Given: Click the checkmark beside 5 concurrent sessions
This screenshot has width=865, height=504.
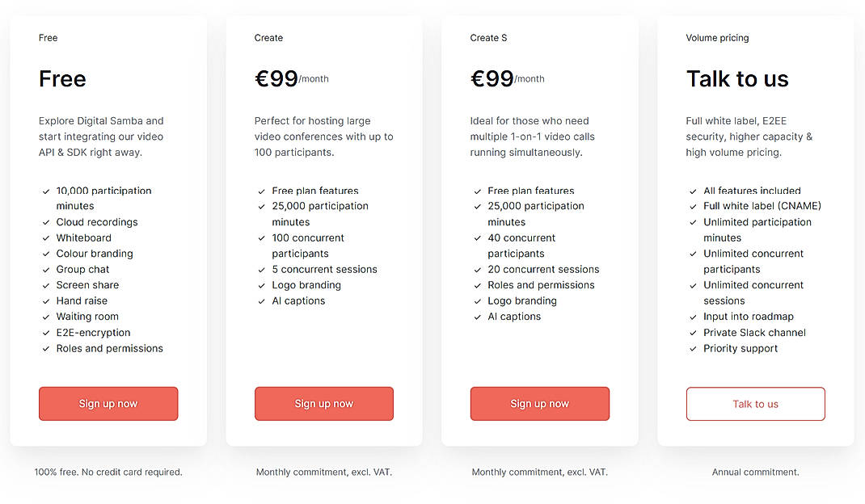Looking at the screenshot, I should click(261, 269).
